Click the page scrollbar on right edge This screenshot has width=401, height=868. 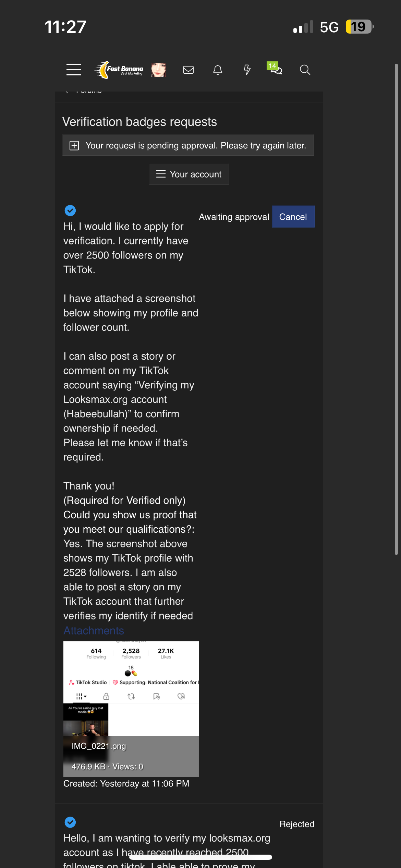click(x=396, y=309)
